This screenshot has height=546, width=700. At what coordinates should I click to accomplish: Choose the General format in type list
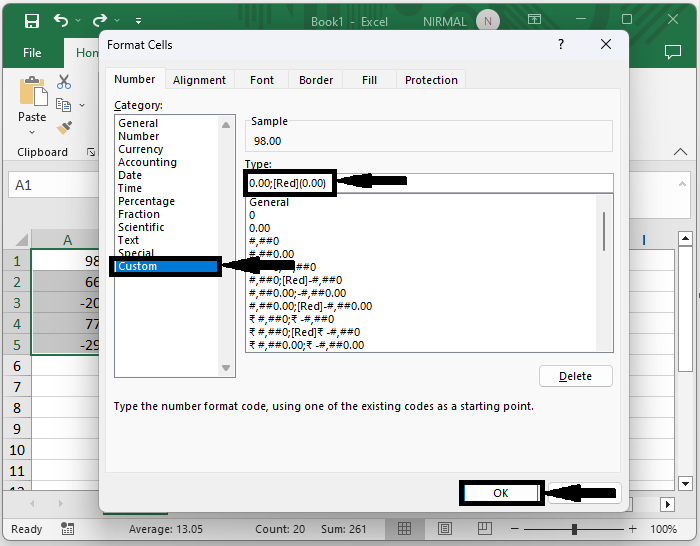pyautogui.click(x=269, y=202)
